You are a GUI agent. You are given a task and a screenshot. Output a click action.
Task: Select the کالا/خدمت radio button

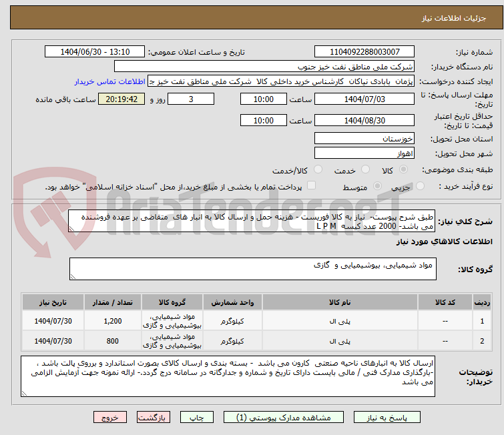coord(318,169)
